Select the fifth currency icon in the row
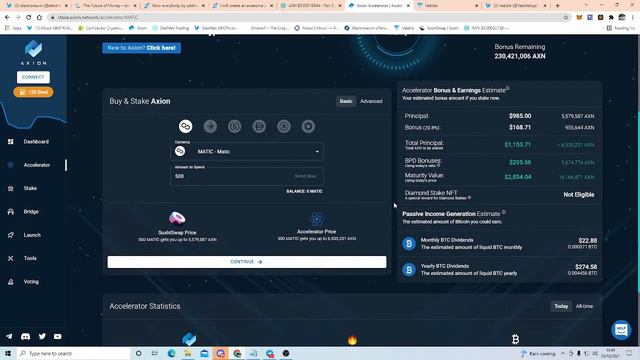 284,127
